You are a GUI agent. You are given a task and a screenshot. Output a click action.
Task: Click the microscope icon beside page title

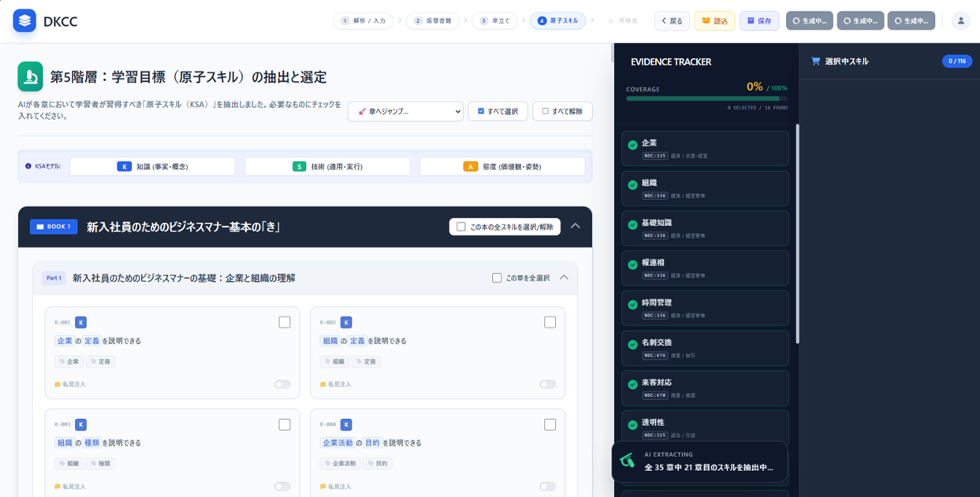[x=31, y=76]
